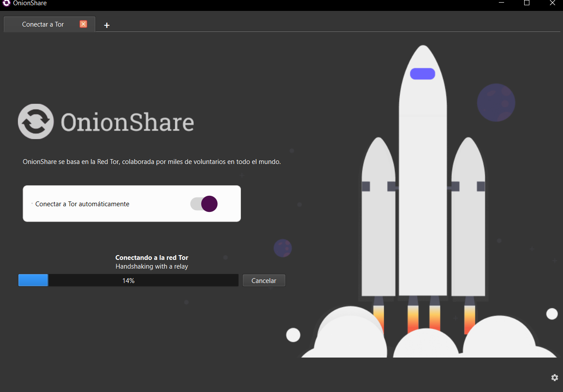Click the Conectar a Tor automáticamente label
Image resolution: width=563 pixels, height=392 pixels.
coord(82,204)
